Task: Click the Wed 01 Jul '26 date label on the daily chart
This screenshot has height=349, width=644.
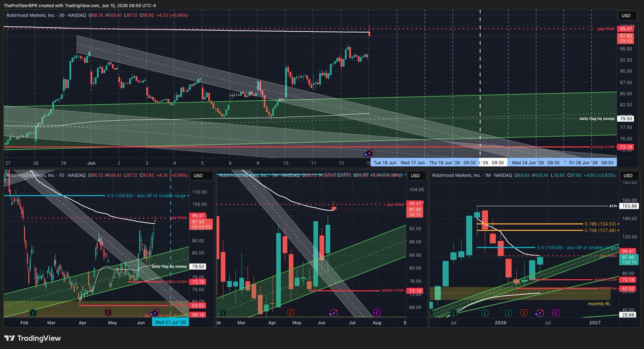Action: [171, 322]
